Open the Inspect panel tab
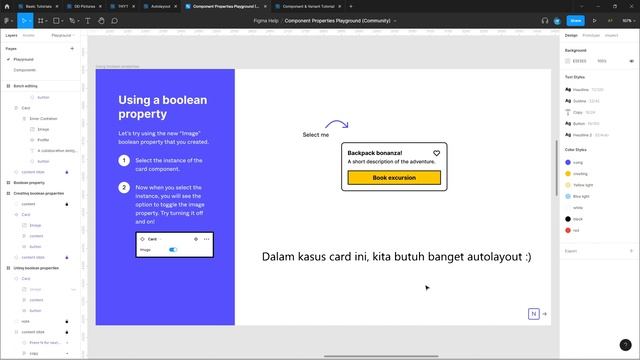Image resolution: width=640 pixels, height=360 pixels. click(611, 36)
